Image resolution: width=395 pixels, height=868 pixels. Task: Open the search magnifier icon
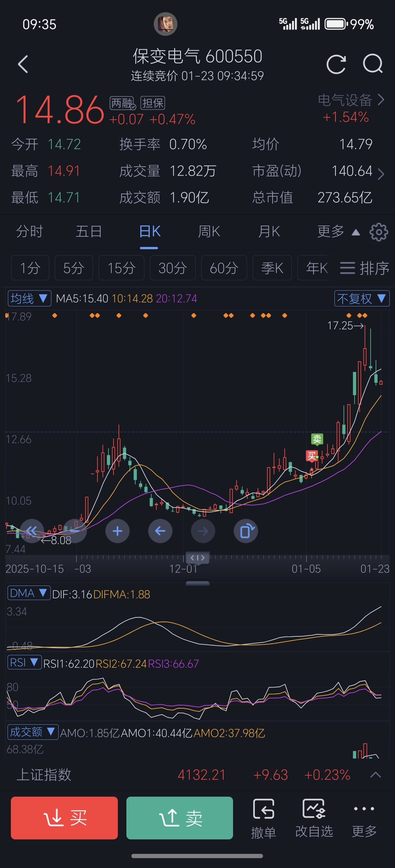click(372, 64)
